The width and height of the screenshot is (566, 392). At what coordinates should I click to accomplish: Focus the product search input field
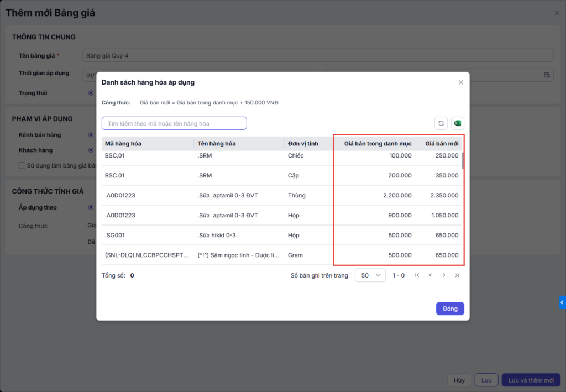[174, 123]
